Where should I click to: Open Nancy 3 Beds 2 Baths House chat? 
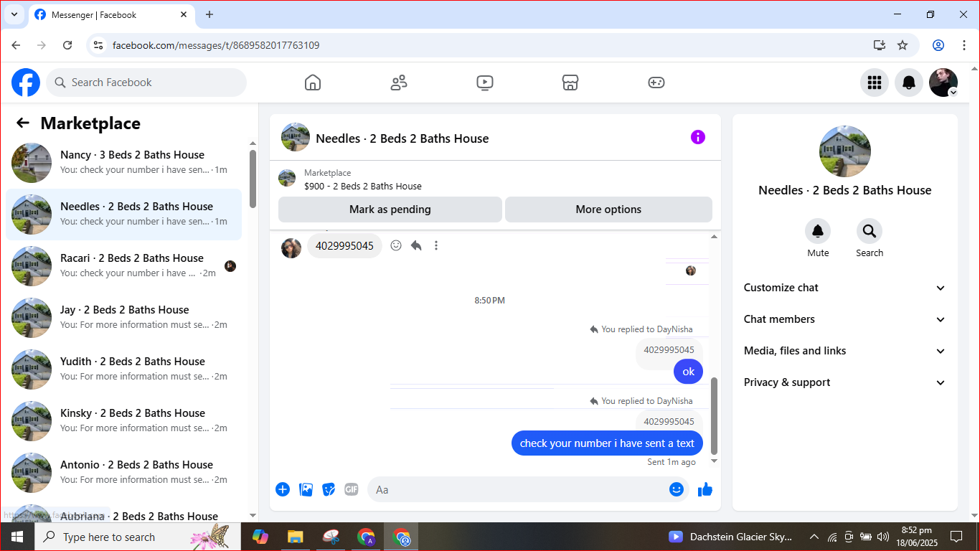click(x=123, y=163)
